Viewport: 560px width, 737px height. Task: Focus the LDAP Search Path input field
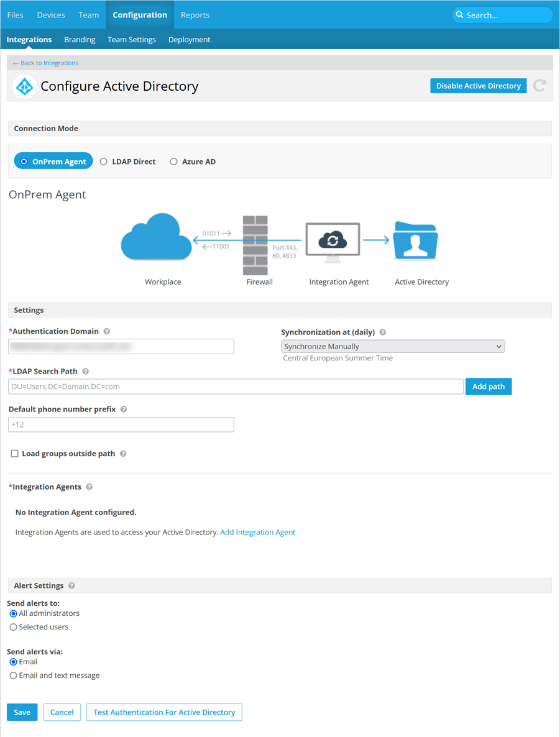[236, 387]
